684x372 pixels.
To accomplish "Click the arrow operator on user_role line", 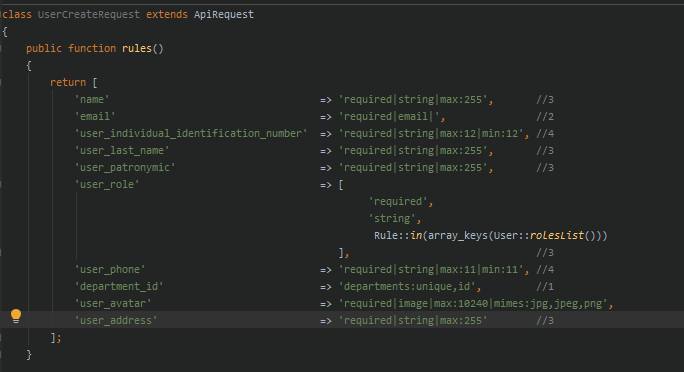I will click(325, 185).
